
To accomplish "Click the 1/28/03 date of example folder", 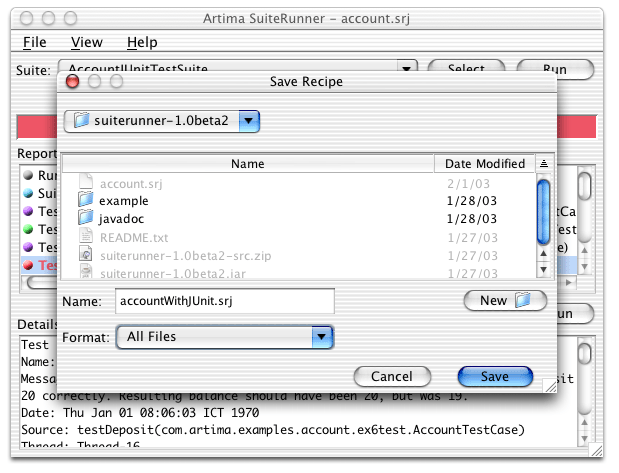I will [472, 201].
